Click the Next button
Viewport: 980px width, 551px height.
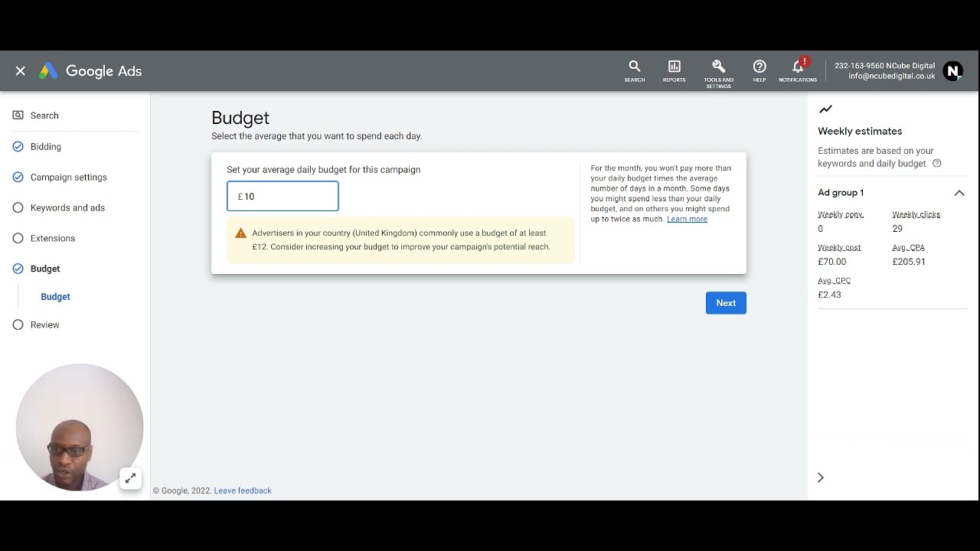(726, 303)
